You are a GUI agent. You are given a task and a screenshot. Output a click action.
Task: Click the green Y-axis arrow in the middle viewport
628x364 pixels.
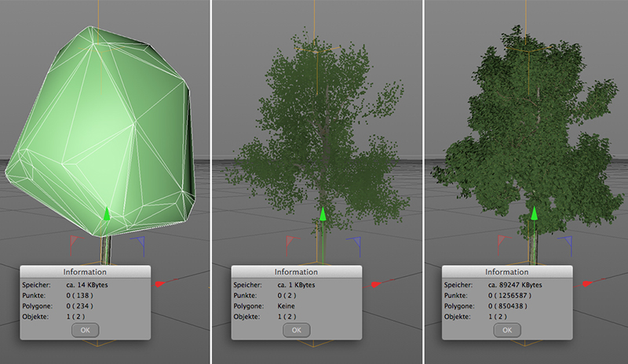tap(320, 214)
